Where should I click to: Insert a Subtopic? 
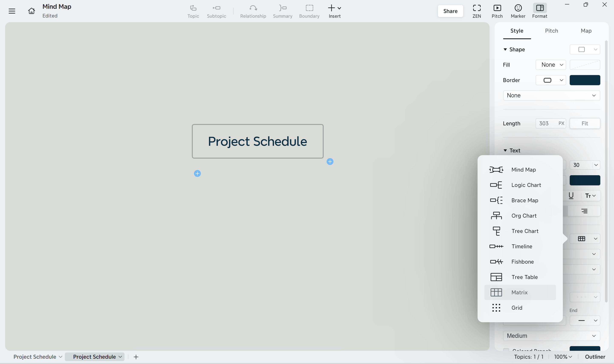[217, 11]
